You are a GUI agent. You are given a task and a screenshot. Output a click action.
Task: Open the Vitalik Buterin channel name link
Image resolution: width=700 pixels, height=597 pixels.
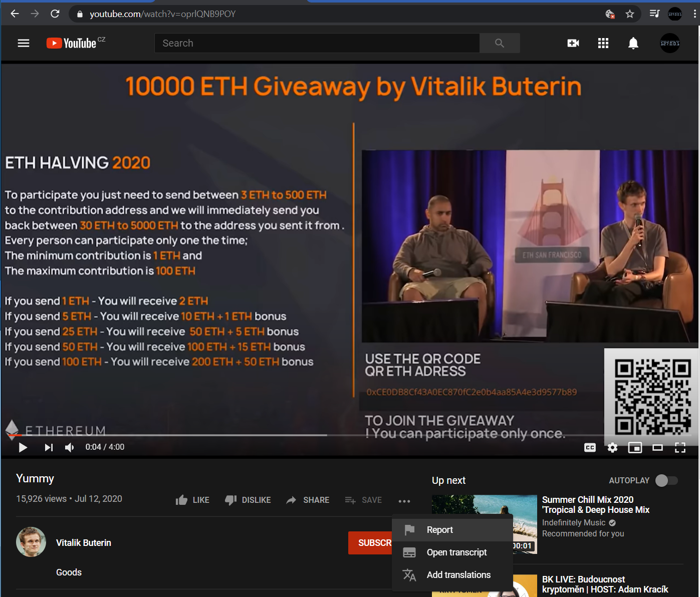click(84, 543)
